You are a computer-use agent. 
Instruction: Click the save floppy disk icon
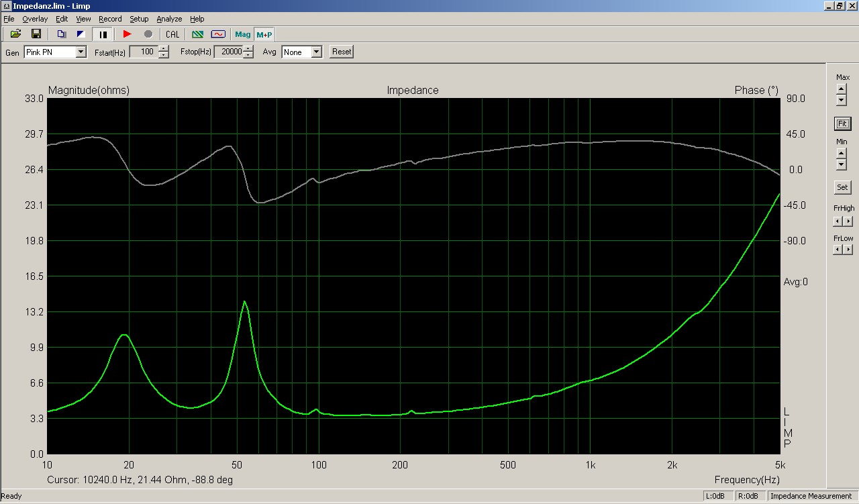[36, 34]
